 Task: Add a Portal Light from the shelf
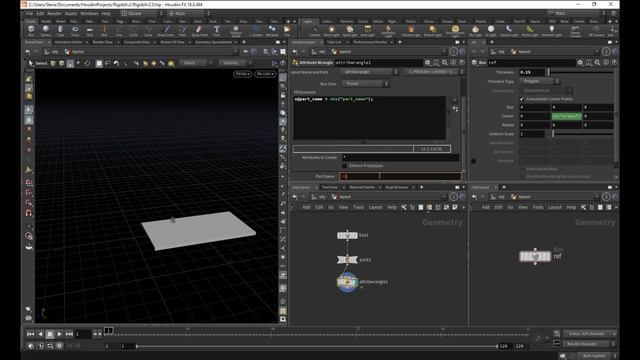[x=530, y=31]
